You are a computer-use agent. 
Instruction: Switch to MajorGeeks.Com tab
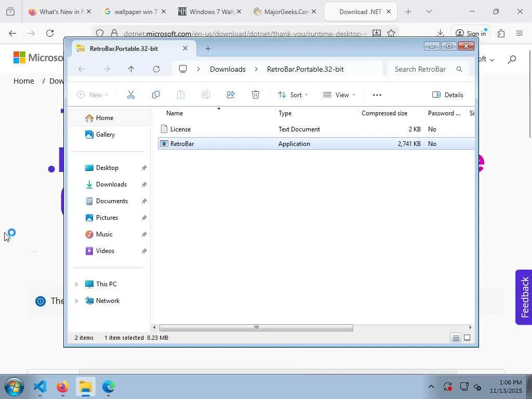[x=285, y=12]
